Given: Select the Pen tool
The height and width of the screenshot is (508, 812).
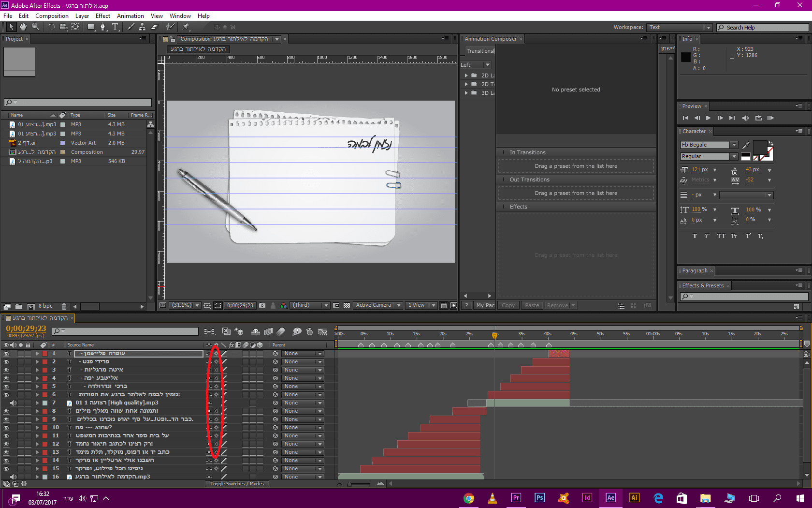Looking at the screenshot, I should pyautogui.click(x=102, y=27).
